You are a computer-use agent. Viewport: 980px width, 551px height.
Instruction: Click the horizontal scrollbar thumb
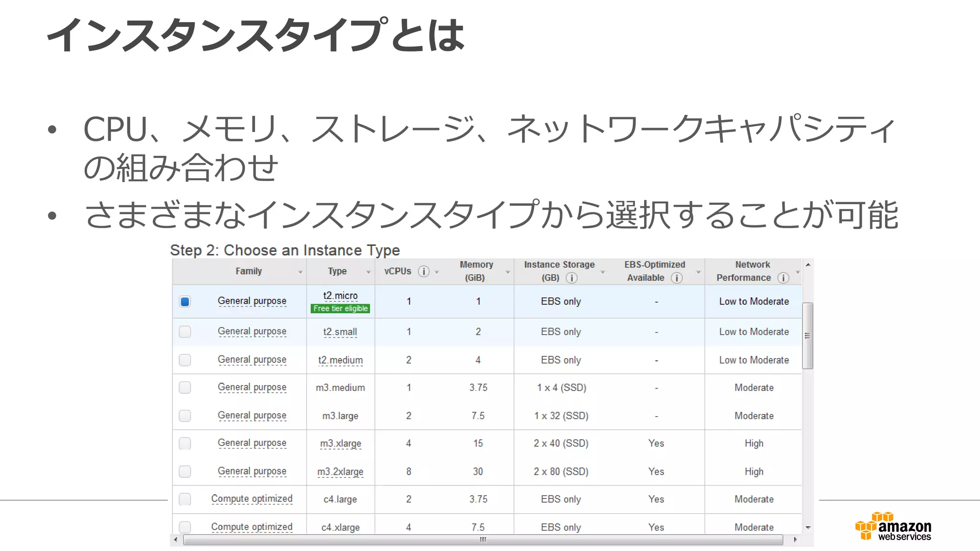pyautogui.click(x=482, y=540)
